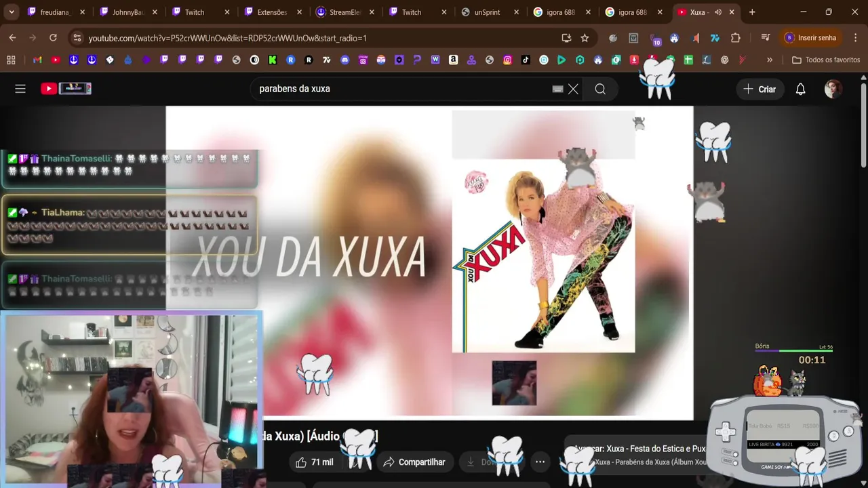Click the install app icon in address bar

pos(566,38)
